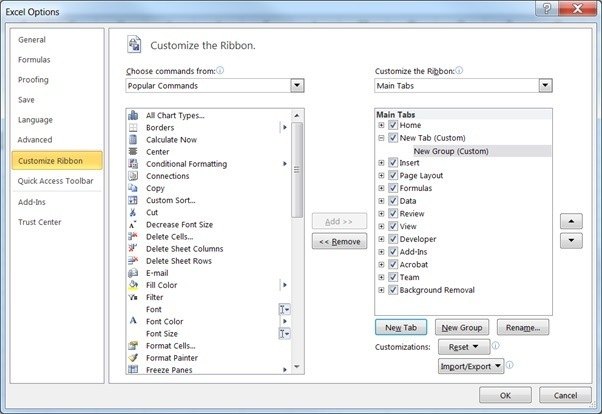Select the Calculate Now icon
Screen dimensions: 602x414
pyautogui.click(x=133, y=139)
